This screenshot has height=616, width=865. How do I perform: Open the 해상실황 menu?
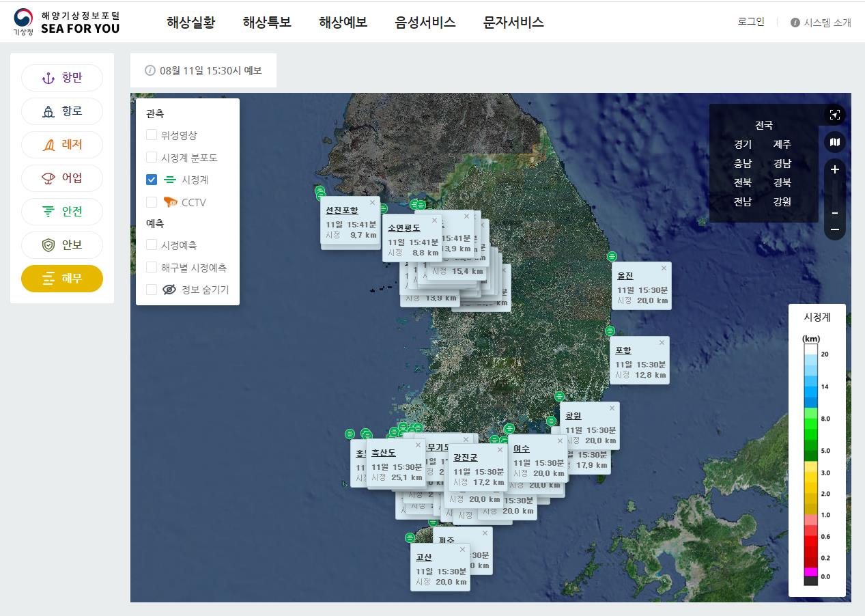tap(191, 22)
